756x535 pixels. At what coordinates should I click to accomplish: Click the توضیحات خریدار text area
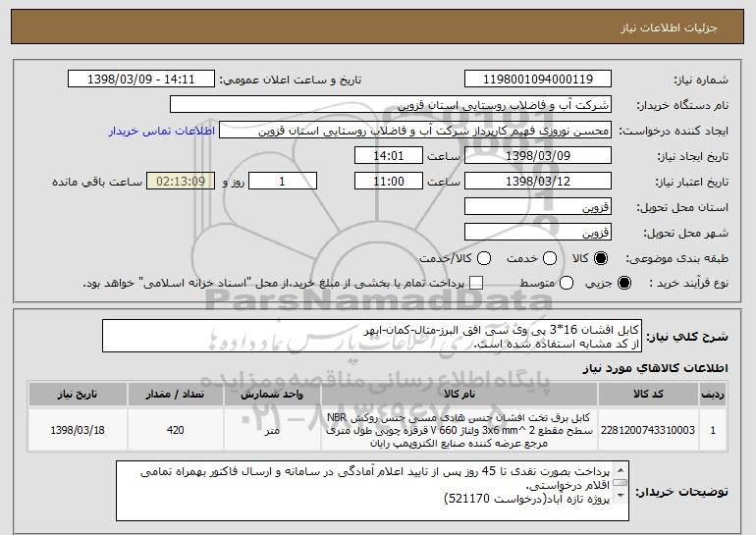(x=372, y=491)
